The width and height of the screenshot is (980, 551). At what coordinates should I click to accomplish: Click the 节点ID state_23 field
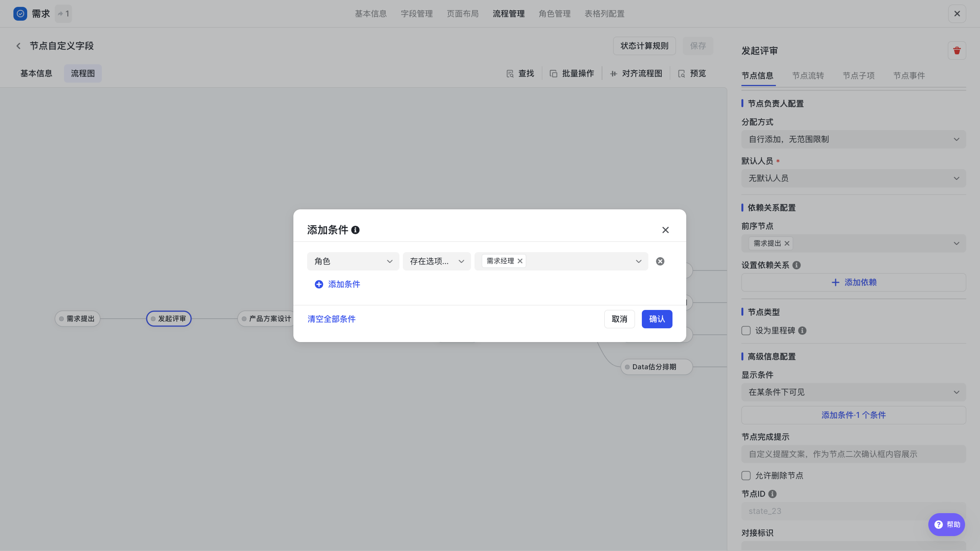pyautogui.click(x=853, y=511)
